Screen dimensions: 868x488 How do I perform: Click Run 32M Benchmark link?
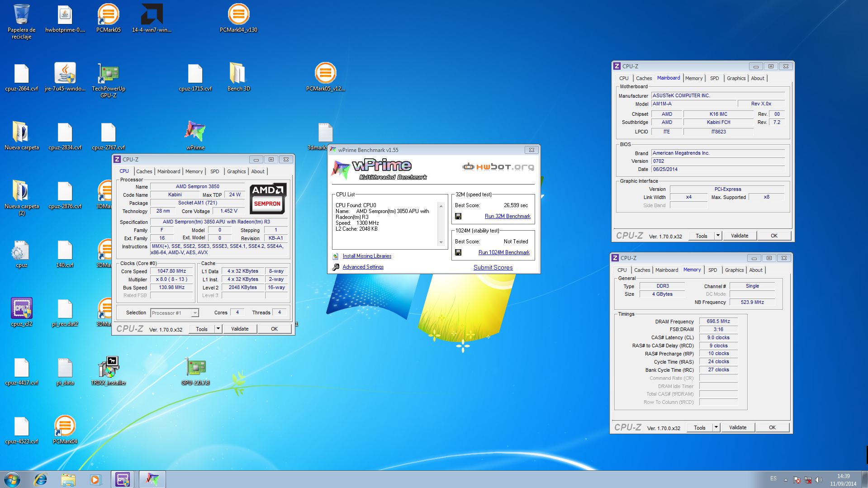508,216
